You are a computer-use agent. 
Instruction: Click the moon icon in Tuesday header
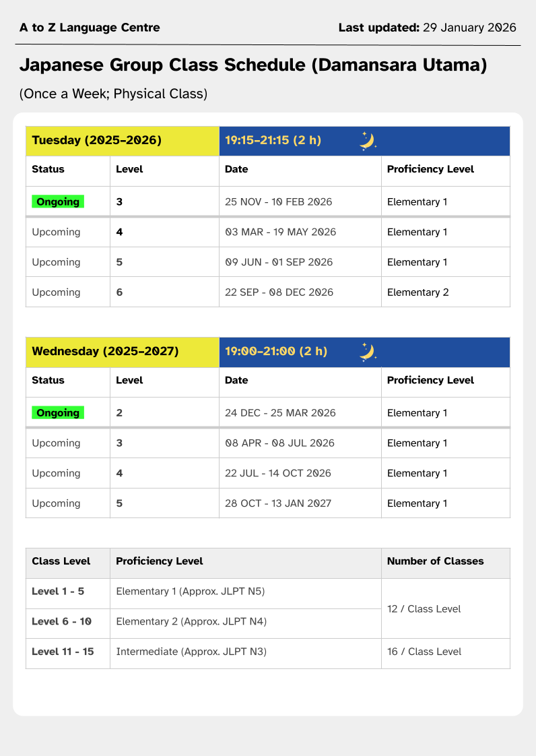pyautogui.click(x=367, y=141)
